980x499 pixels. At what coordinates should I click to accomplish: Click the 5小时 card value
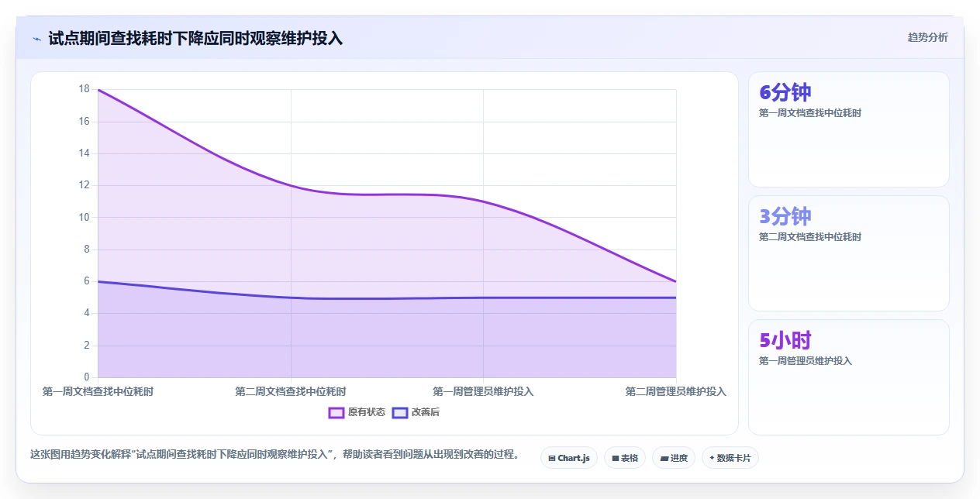pos(785,340)
